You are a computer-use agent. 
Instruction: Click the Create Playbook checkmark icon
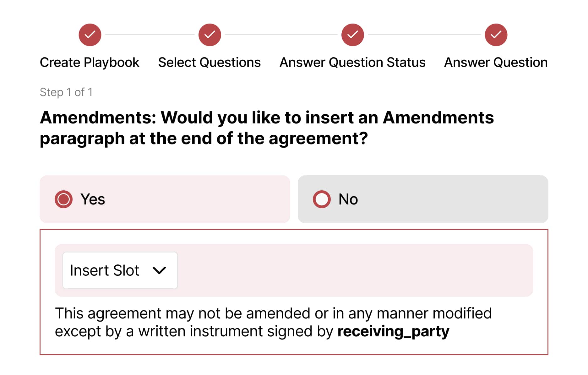tap(90, 35)
